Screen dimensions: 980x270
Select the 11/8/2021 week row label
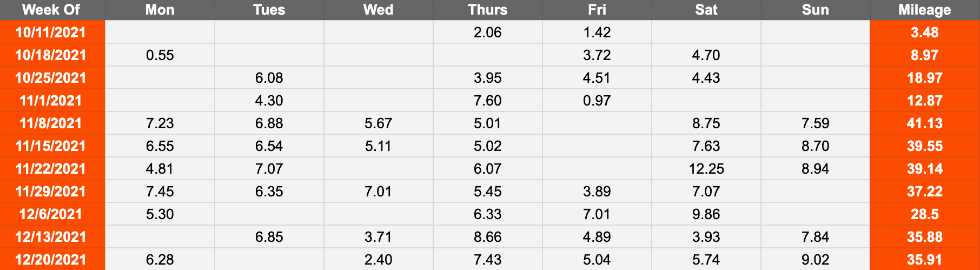coord(52,123)
